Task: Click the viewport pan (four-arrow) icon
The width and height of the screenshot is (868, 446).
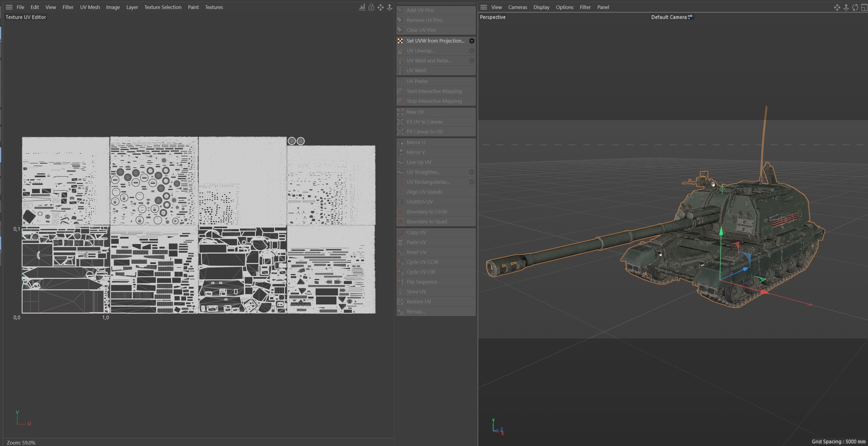Action: (x=837, y=7)
